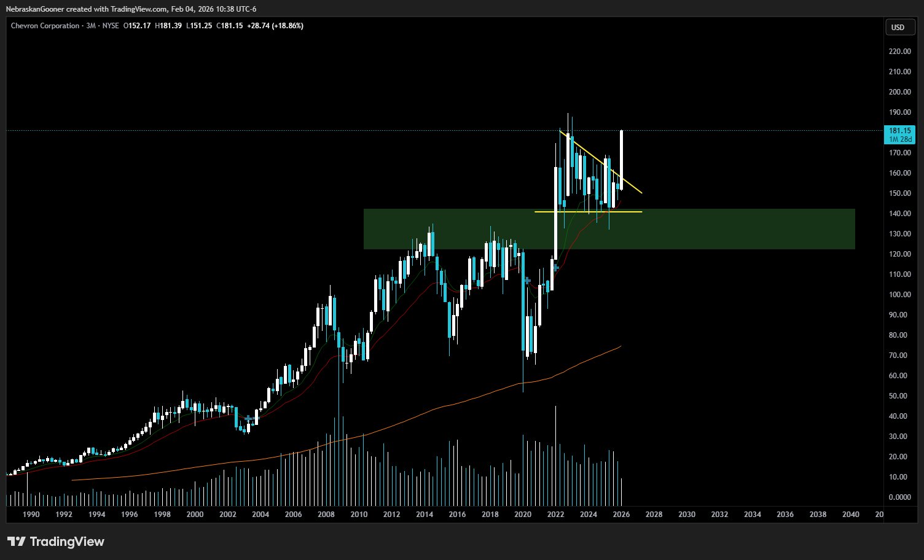Screen dimensions: 924x560
Task: Click the 2008 time axis label
Action: tap(326, 515)
